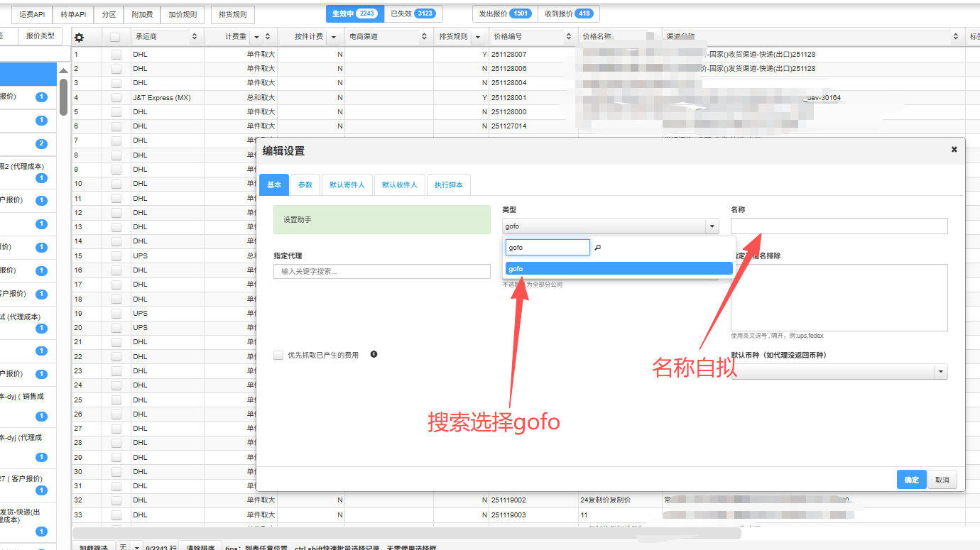
Task: Open the 排货规则 column filter dropdown
Action: (478, 37)
